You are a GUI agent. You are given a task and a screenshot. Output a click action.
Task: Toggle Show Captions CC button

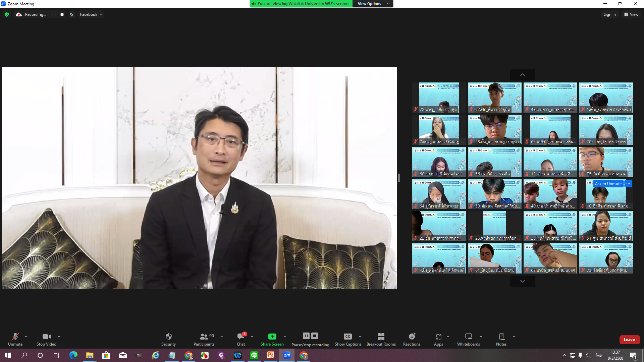[348, 339]
